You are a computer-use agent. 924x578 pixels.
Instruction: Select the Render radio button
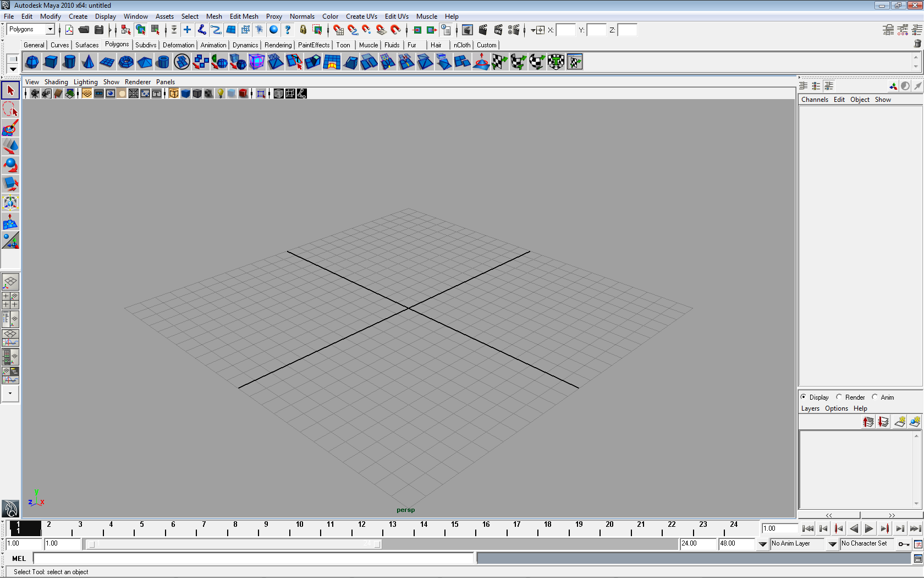[x=839, y=397]
